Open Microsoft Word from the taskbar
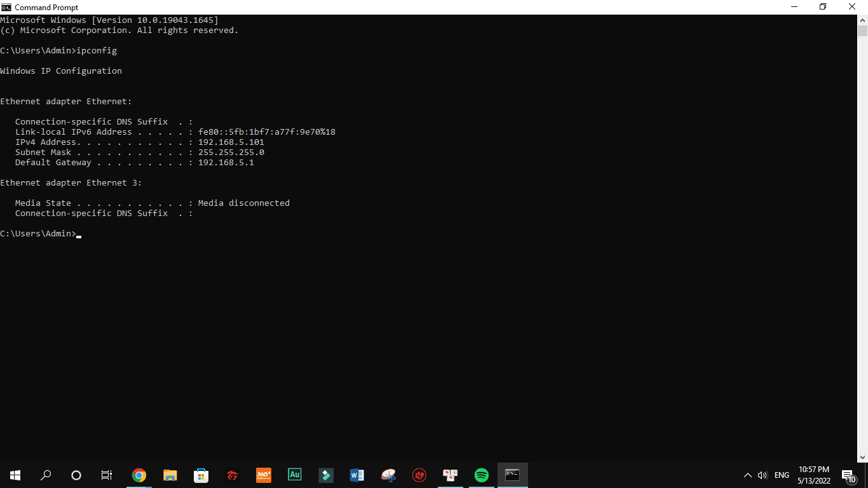868x488 pixels. pos(357,475)
